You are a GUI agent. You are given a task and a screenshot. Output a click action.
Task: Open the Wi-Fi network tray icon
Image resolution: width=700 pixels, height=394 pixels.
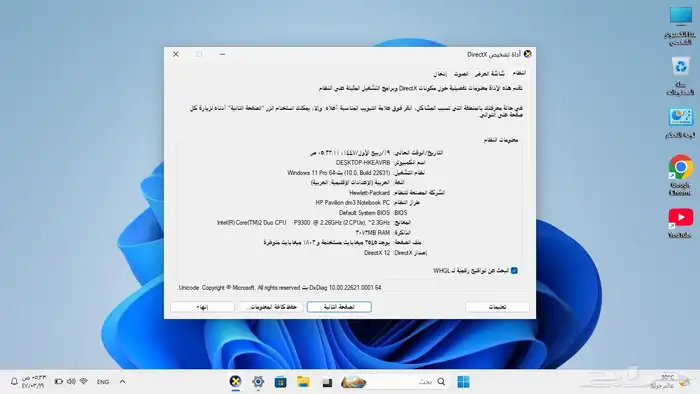point(83,382)
